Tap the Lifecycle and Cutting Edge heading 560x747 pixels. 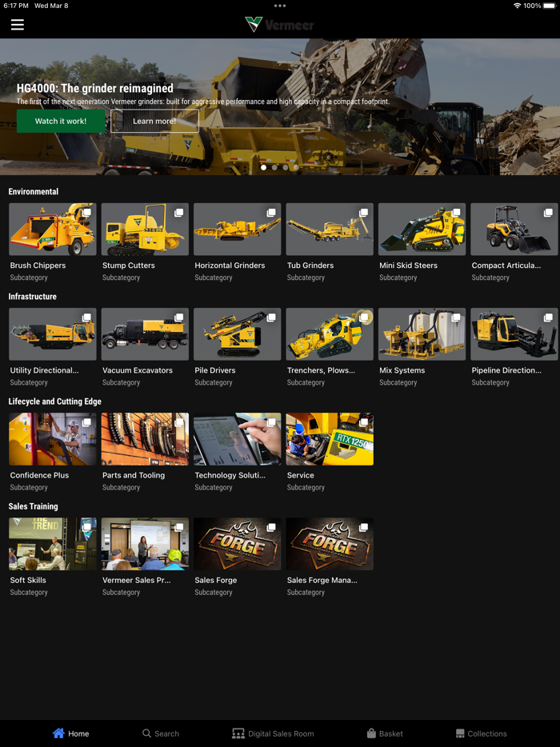coord(55,401)
